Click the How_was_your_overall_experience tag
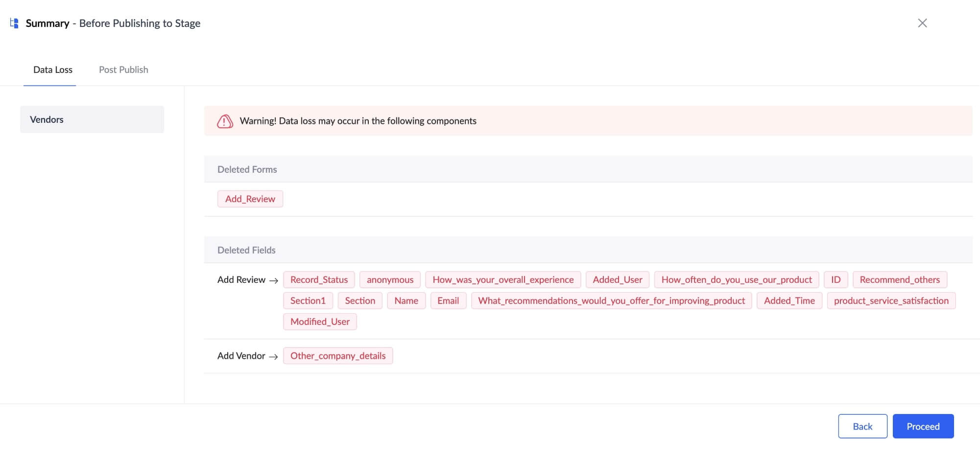 [502, 280]
